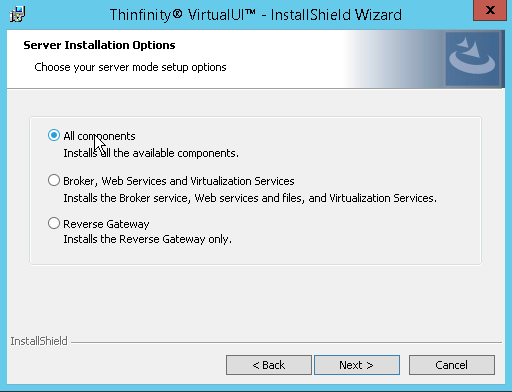Choose the Broker, Web Services radio button
The height and width of the screenshot is (392, 512).
(x=54, y=180)
